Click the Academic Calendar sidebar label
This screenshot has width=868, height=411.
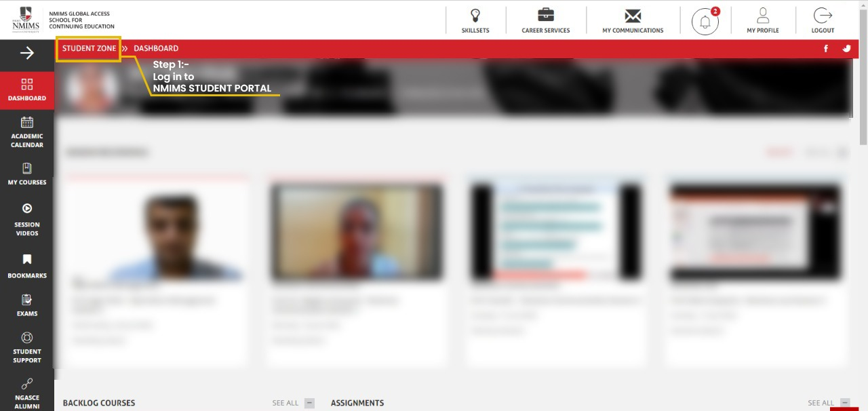(27, 140)
